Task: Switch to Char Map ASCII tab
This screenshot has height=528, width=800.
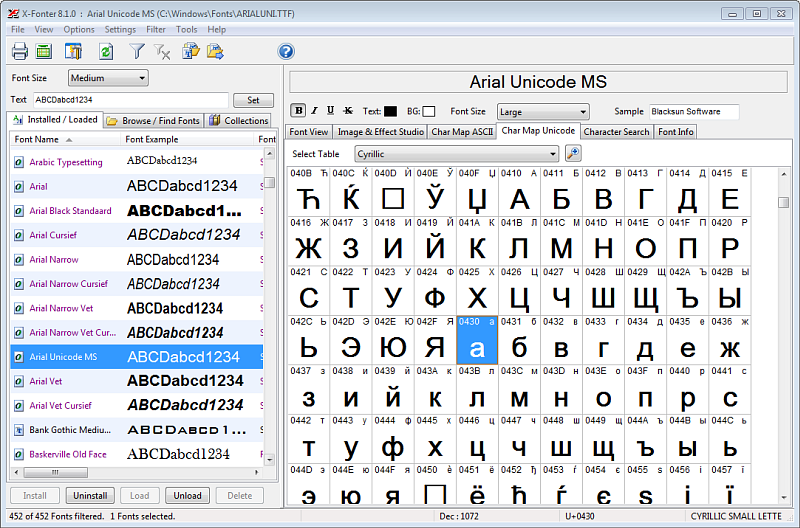Action: coord(462,132)
